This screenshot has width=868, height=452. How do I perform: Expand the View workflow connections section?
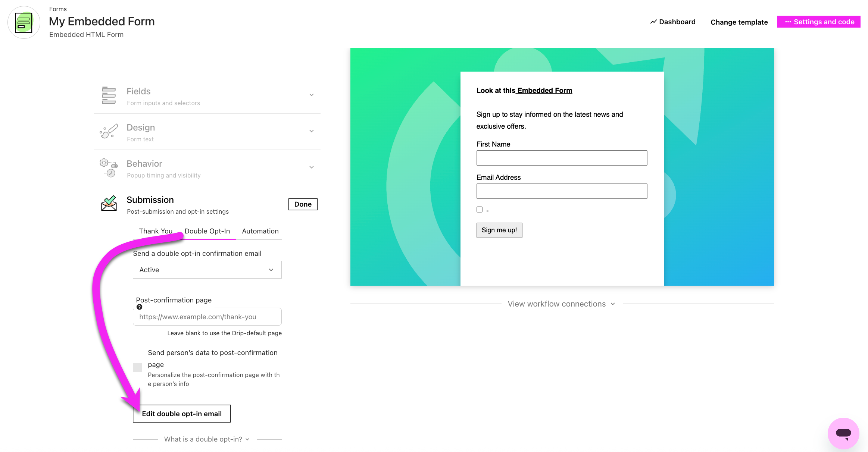(x=562, y=304)
